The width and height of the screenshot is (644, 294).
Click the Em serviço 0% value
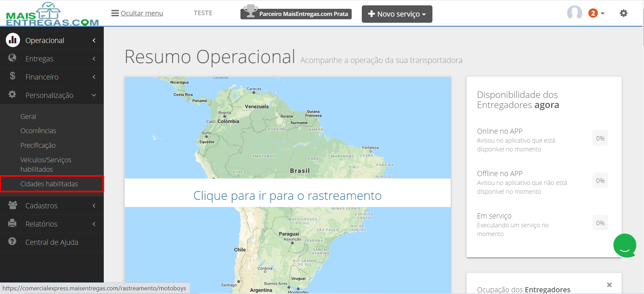click(600, 223)
